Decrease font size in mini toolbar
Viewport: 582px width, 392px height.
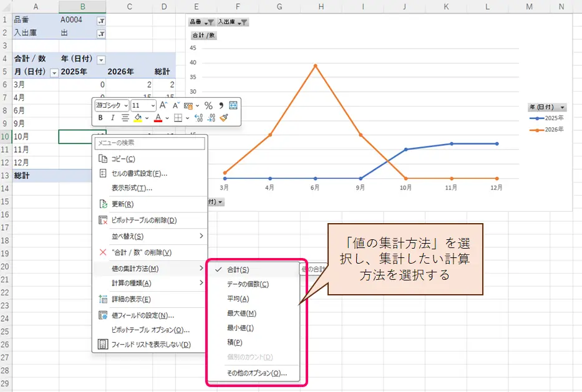(x=176, y=105)
